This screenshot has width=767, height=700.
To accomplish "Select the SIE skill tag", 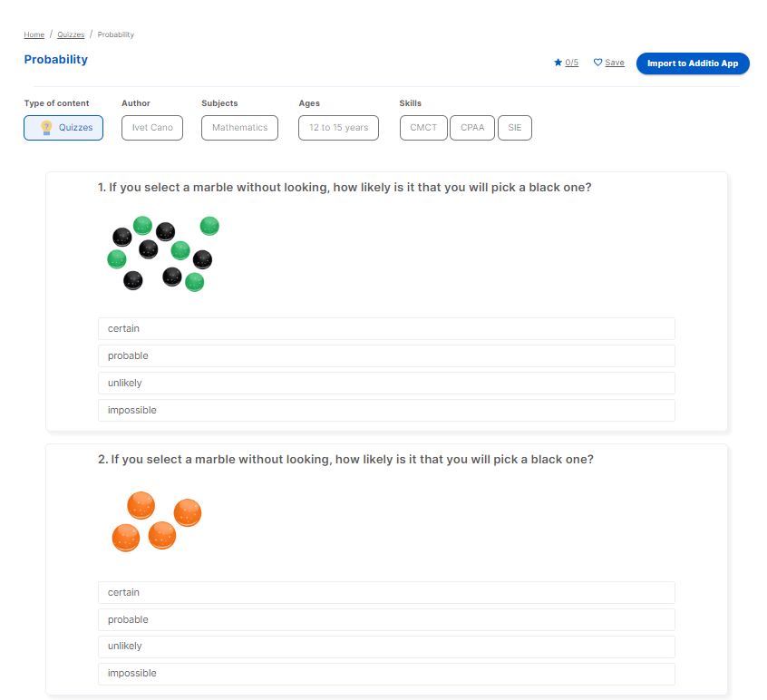I will tap(515, 128).
